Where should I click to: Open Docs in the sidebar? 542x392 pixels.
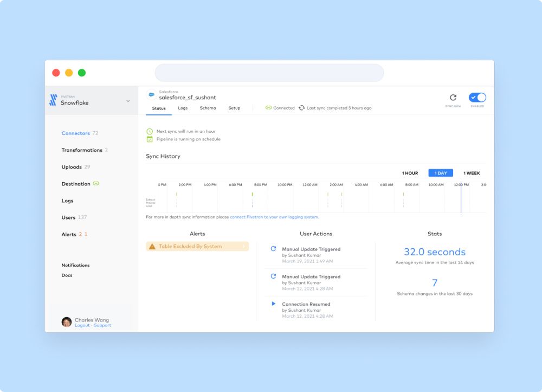coord(67,275)
